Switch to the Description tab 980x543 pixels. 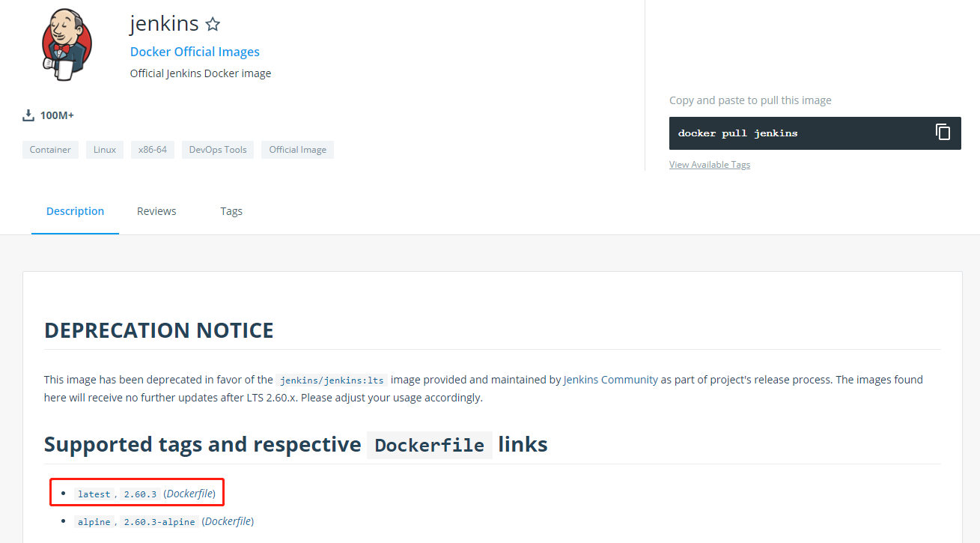[x=75, y=211]
